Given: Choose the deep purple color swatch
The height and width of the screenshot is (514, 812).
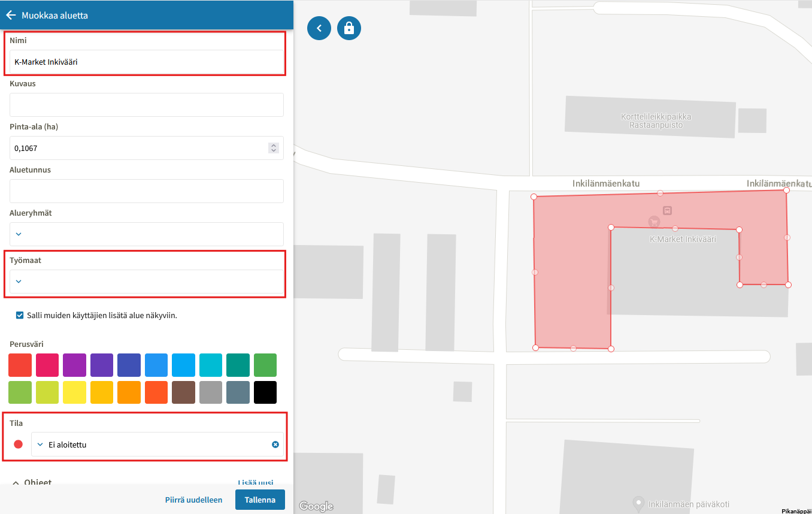Looking at the screenshot, I should (x=102, y=365).
